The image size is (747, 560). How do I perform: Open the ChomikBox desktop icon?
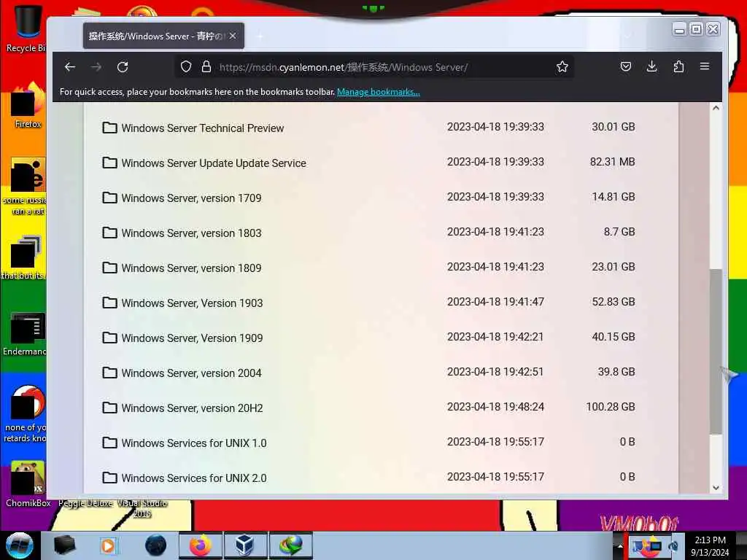[28, 484]
